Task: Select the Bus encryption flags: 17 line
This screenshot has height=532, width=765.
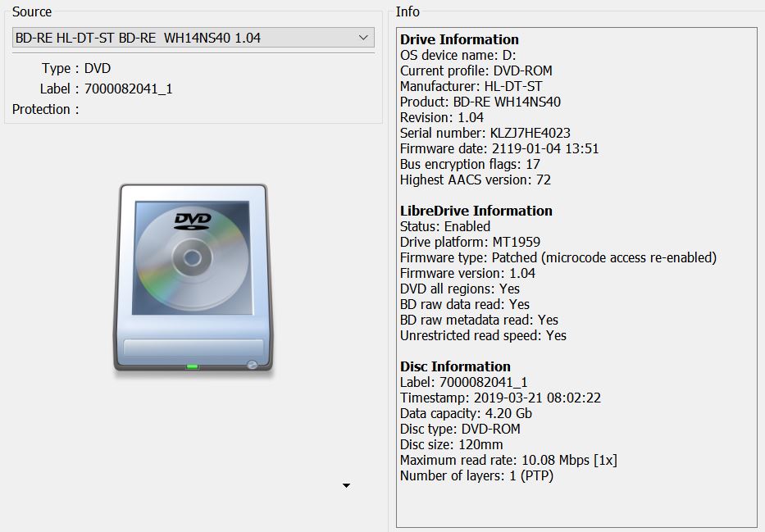Action: coord(470,164)
